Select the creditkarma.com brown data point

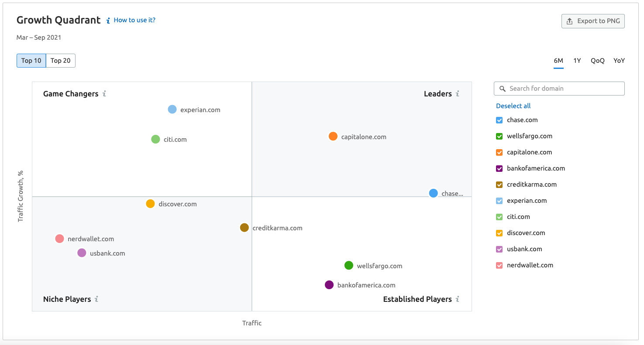[245, 227]
